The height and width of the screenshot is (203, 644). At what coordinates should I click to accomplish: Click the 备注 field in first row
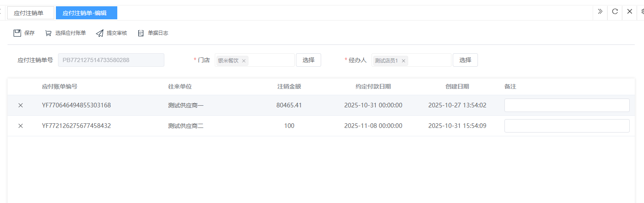tap(567, 105)
